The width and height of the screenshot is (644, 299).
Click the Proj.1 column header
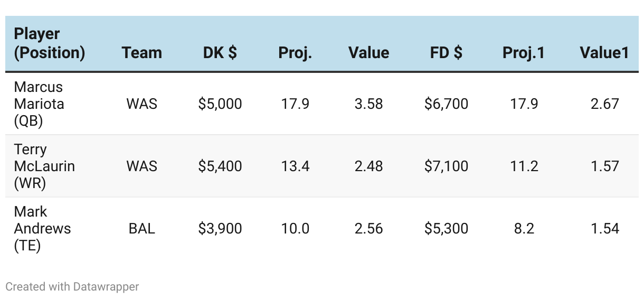pos(524,53)
